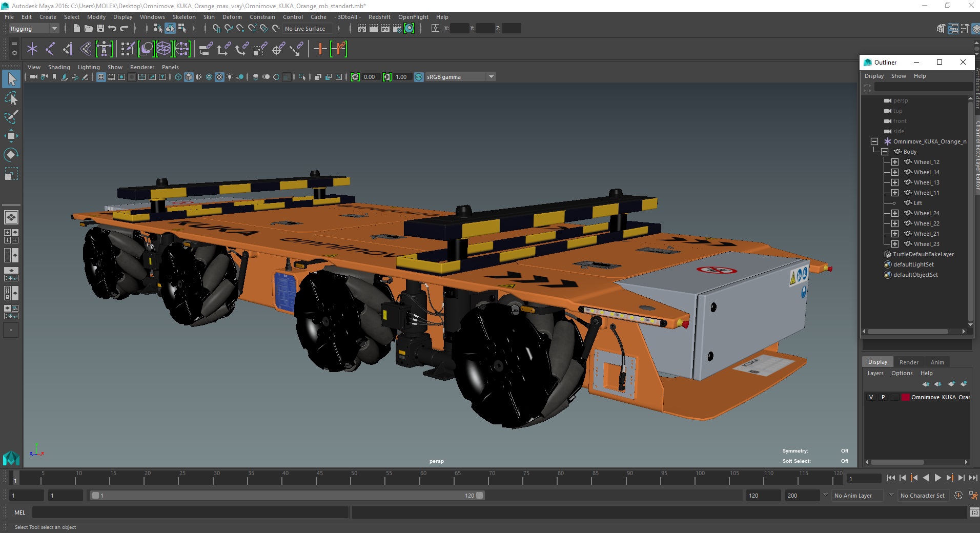Open the sRGB gamma view transform dropdown

pos(492,77)
